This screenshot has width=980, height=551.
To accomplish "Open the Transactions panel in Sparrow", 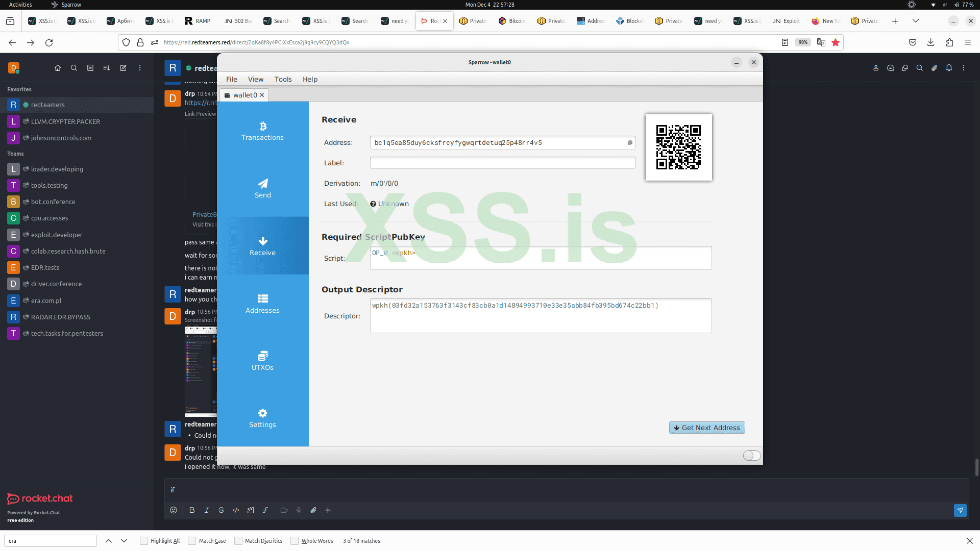I will pyautogui.click(x=262, y=131).
